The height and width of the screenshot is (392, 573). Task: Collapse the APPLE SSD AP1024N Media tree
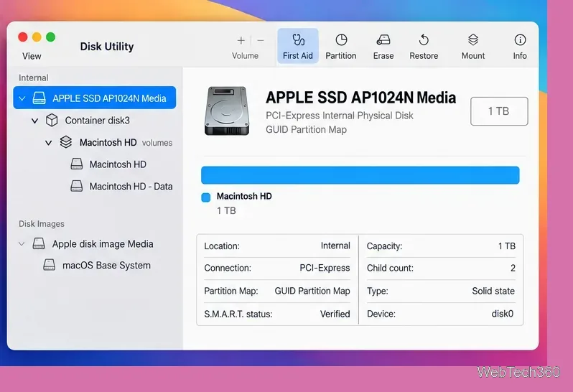point(22,98)
